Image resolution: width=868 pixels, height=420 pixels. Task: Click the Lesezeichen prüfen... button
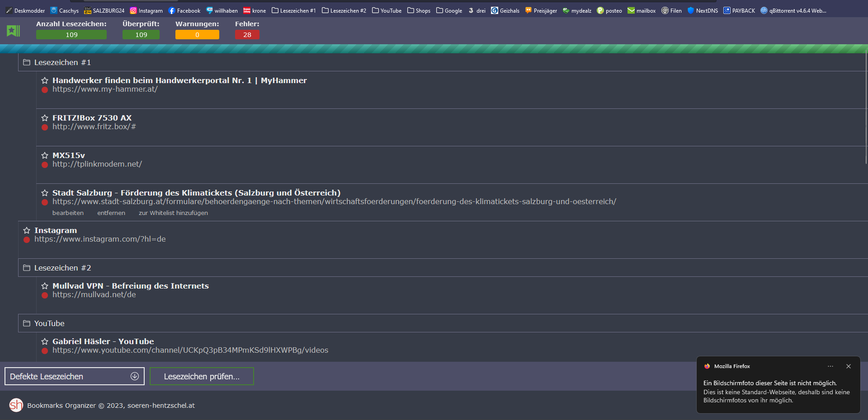[202, 376]
